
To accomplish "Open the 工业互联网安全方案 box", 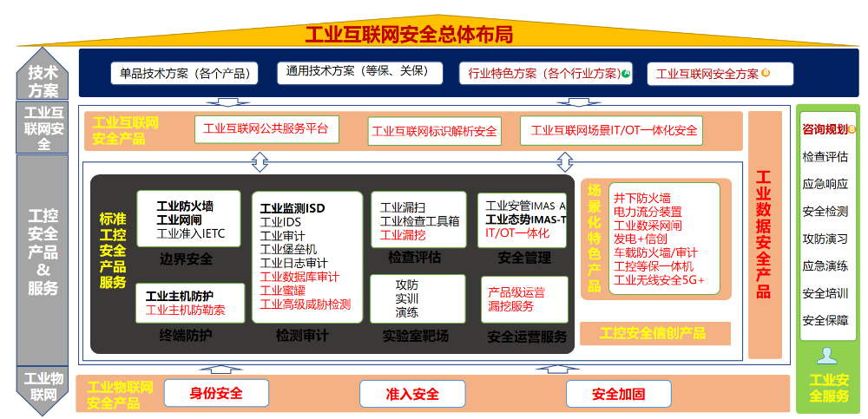I will coord(720,74).
